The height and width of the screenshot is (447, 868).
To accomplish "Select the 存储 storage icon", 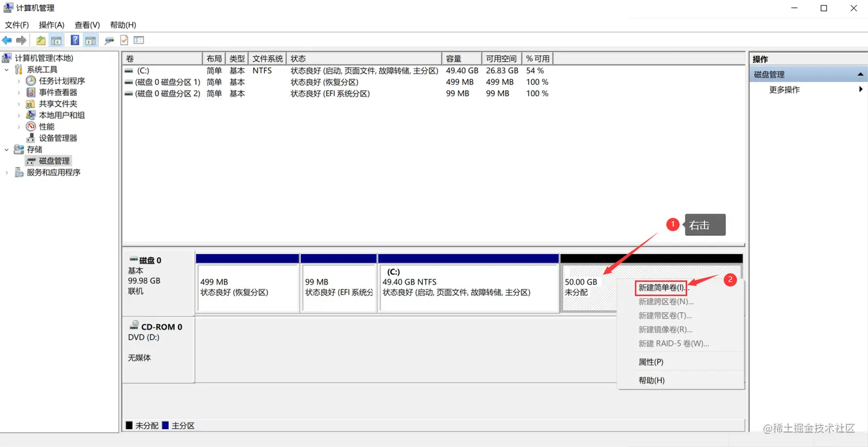I will [19, 150].
